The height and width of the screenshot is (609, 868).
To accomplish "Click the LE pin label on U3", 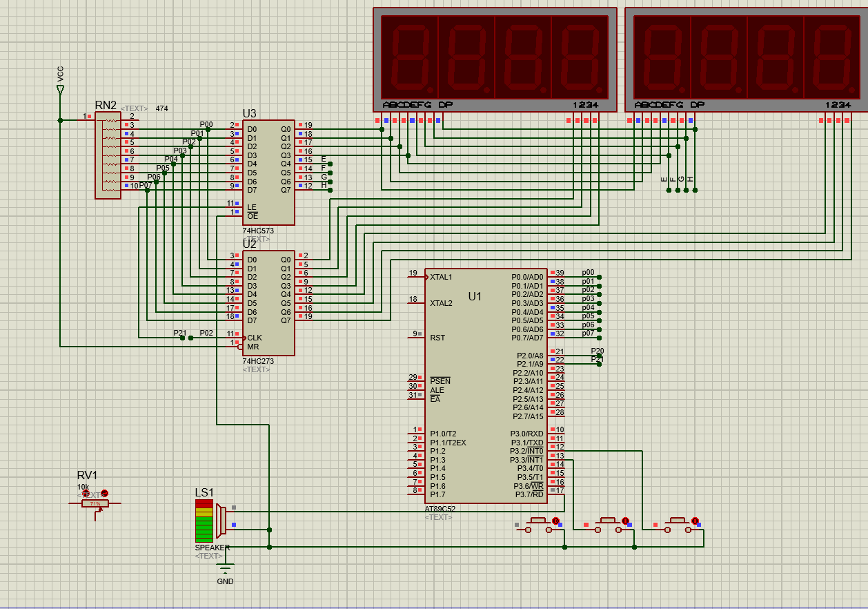I will click(x=252, y=207).
